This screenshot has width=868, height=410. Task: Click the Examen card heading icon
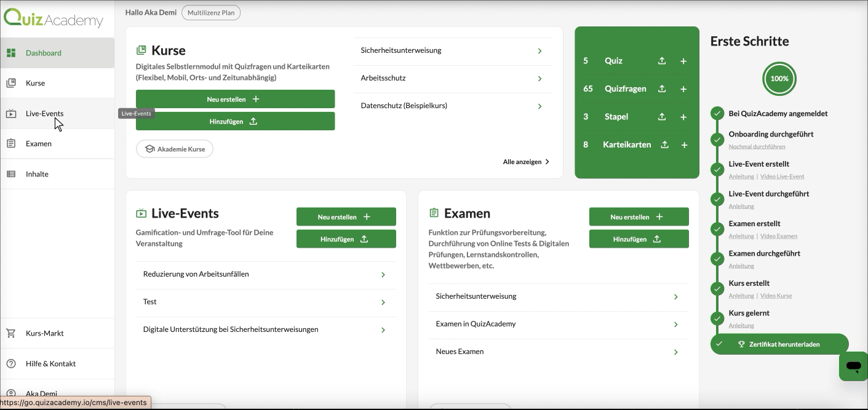[434, 213]
